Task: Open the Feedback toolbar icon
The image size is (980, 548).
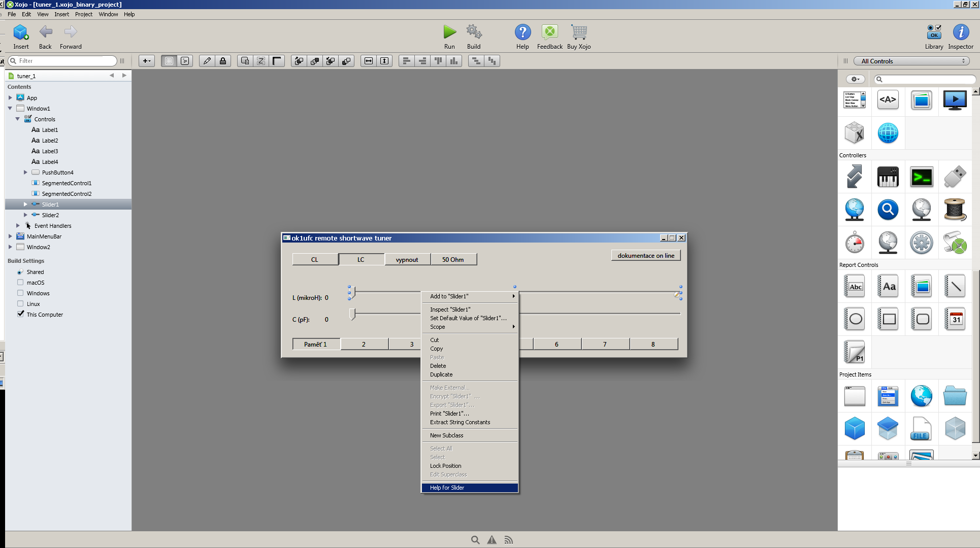Action: point(549,32)
